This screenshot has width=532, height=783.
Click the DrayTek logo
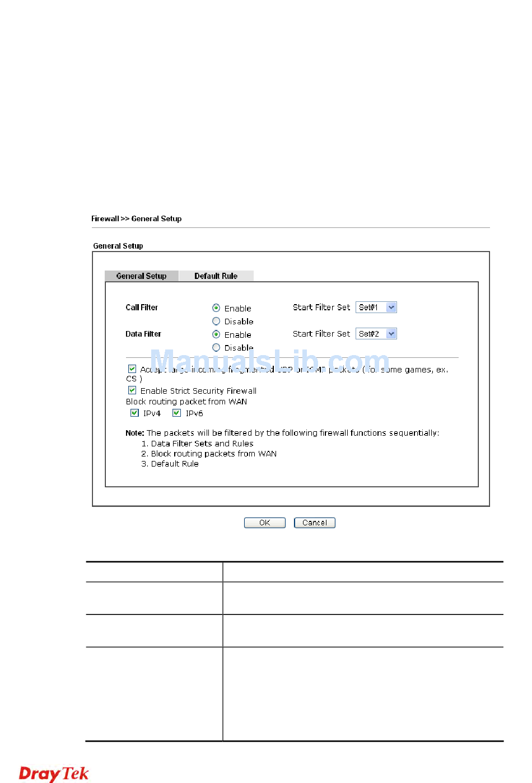(54, 773)
